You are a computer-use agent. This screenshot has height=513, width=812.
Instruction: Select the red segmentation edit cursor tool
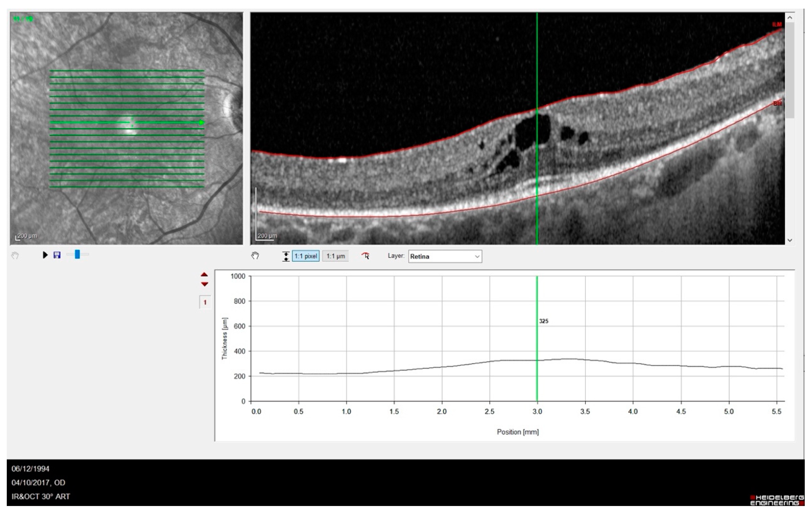(x=366, y=256)
